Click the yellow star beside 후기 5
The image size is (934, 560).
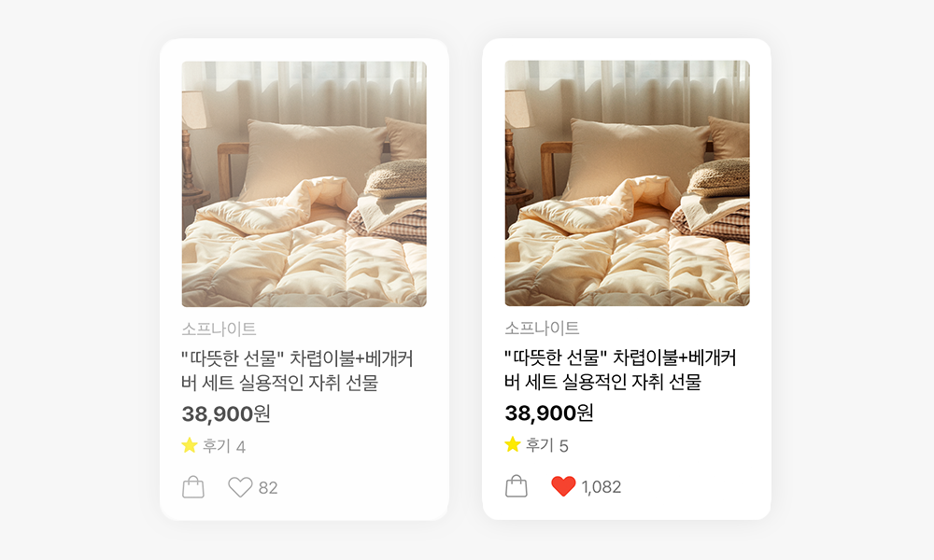tap(512, 444)
